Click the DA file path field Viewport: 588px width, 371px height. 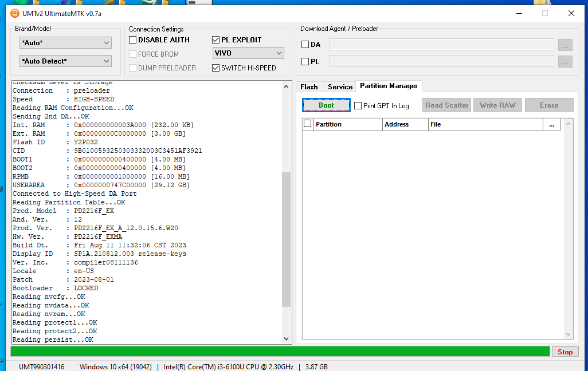pos(441,45)
